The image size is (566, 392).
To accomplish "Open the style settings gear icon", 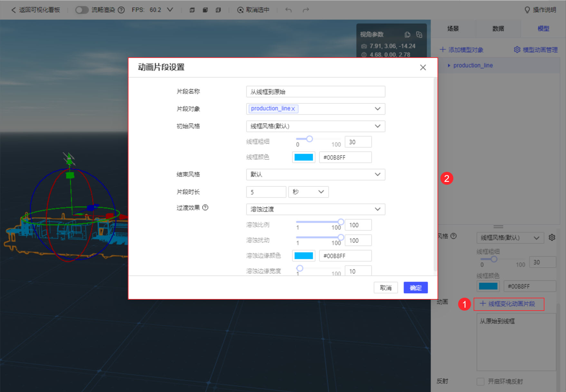I will (x=552, y=238).
